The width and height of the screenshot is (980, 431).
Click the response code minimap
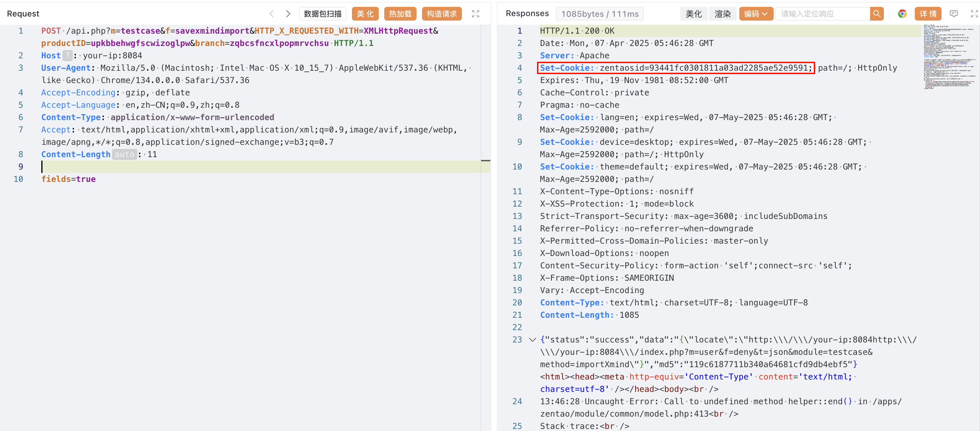(949, 57)
